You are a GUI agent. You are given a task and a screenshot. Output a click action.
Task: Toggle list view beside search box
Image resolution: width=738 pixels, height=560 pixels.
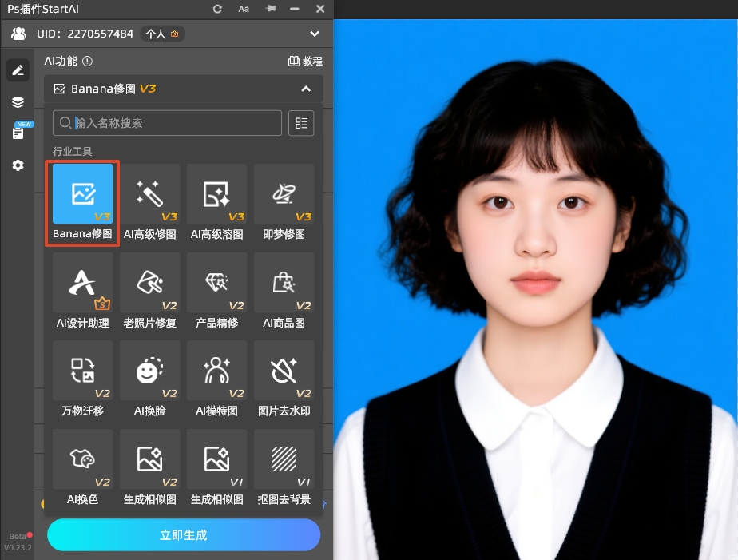pyautogui.click(x=301, y=123)
